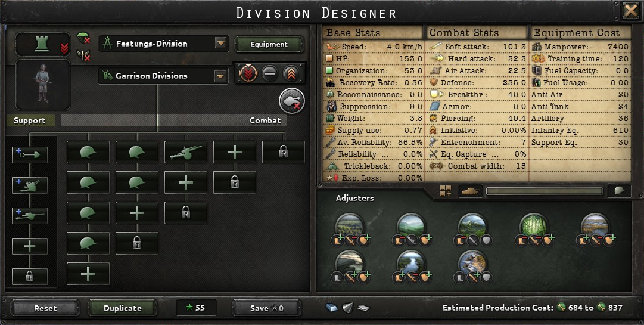Click the equipment progress bar

(x=544, y=191)
